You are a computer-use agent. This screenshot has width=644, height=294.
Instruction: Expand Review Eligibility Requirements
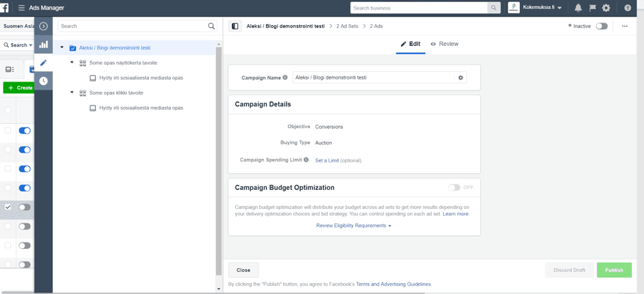pos(354,225)
